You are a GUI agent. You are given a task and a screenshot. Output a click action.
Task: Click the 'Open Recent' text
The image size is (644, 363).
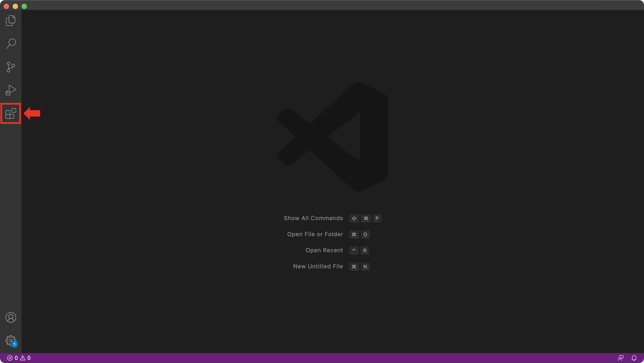(324, 250)
